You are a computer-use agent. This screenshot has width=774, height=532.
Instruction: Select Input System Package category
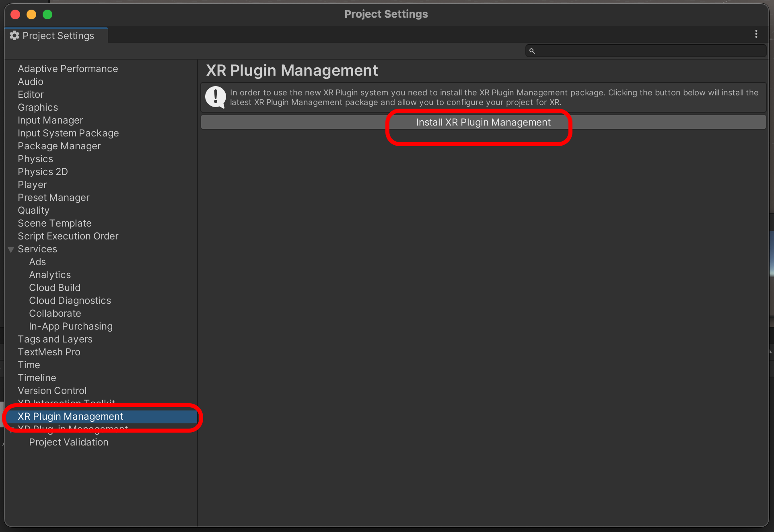pyautogui.click(x=68, y=133)
